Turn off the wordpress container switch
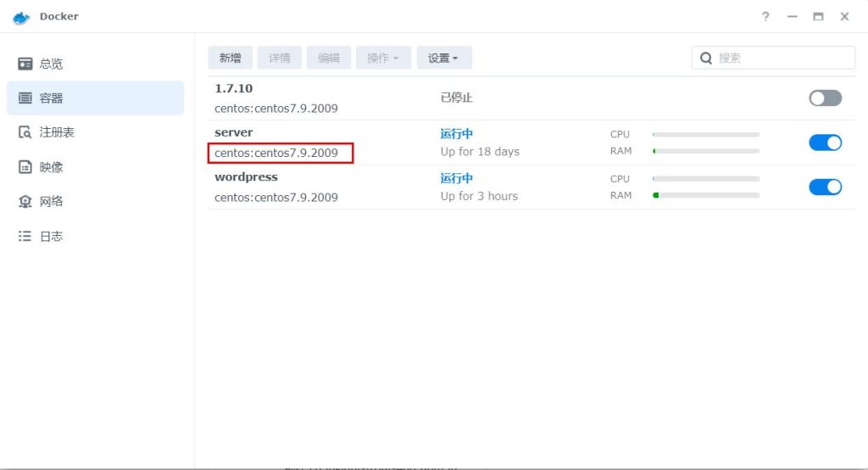This screenshot has width=868, height=470. [825, 187]
